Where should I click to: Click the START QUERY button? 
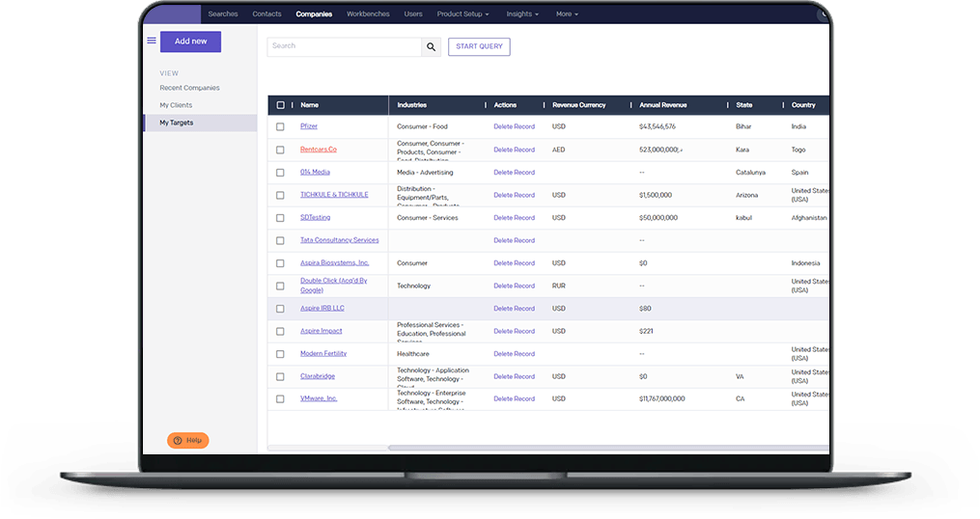point(479,46)
